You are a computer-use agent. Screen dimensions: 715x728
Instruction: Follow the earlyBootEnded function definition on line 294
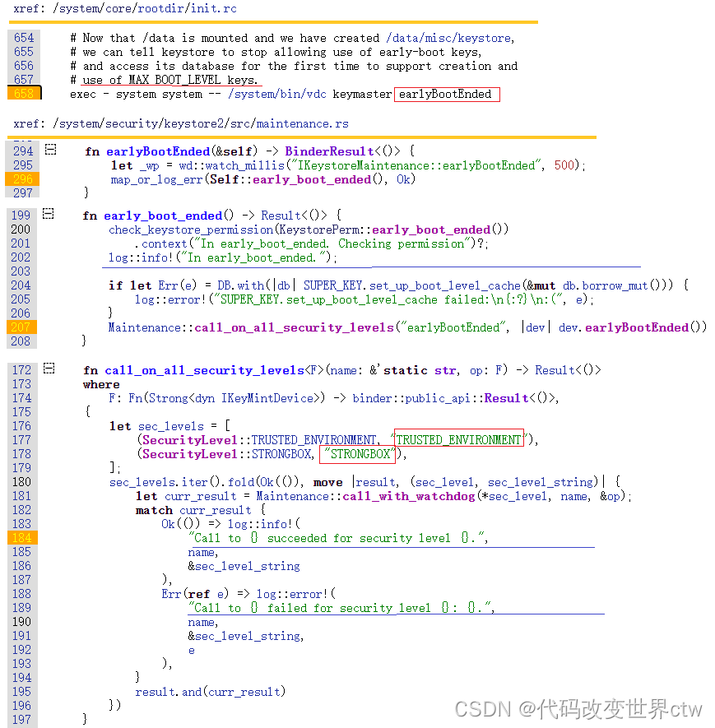[x=158, y=151]
